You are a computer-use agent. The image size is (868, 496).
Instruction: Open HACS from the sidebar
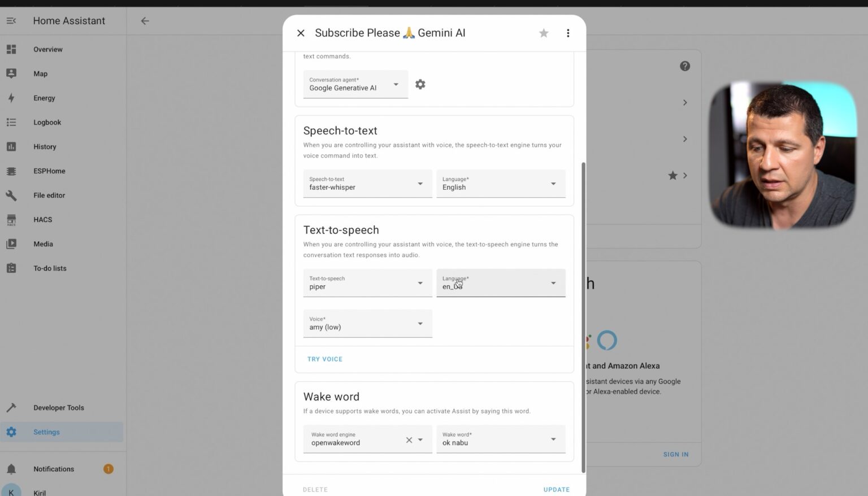42,219
